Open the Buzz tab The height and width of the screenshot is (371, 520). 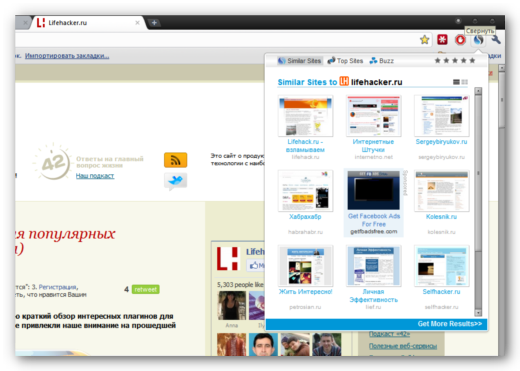pyautogui.click(x=382, y=61)
